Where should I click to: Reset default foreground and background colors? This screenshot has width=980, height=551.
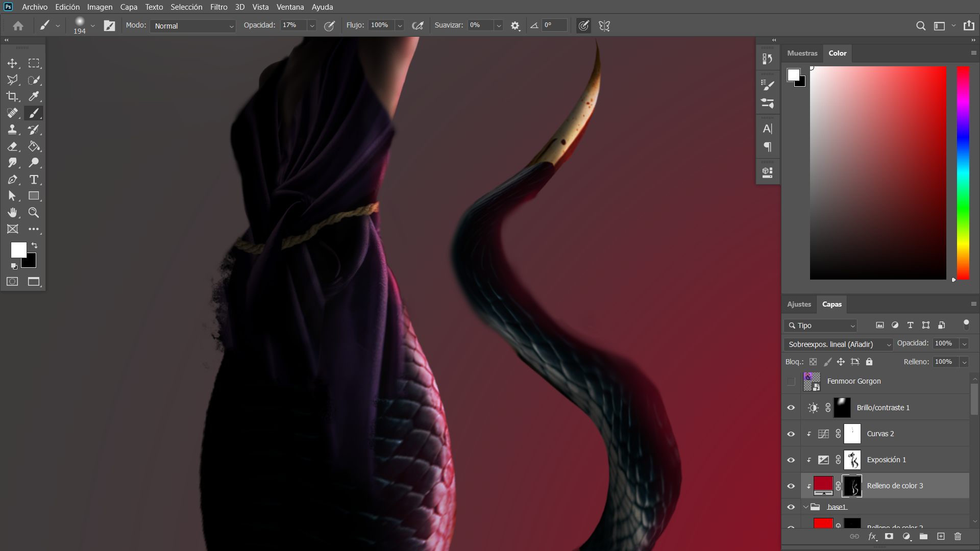pos(14,266)
